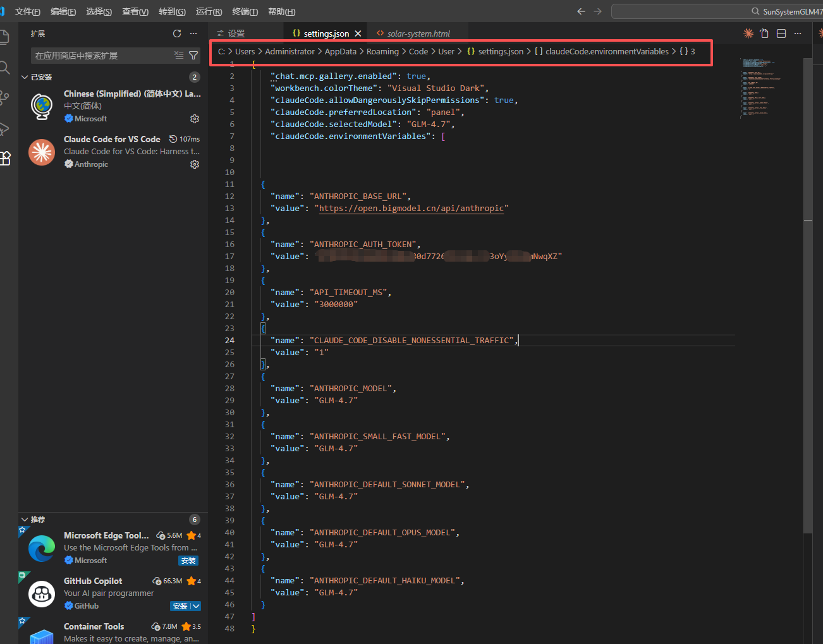Close the settings.json tab

[x=358, y=33]
